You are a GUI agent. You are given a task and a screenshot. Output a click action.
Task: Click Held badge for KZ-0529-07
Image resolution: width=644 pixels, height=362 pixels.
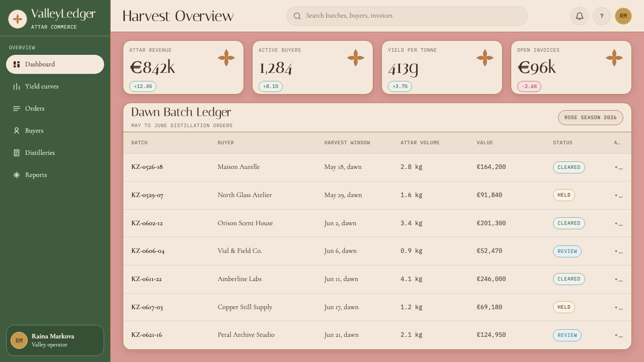(x=564, y=195)
